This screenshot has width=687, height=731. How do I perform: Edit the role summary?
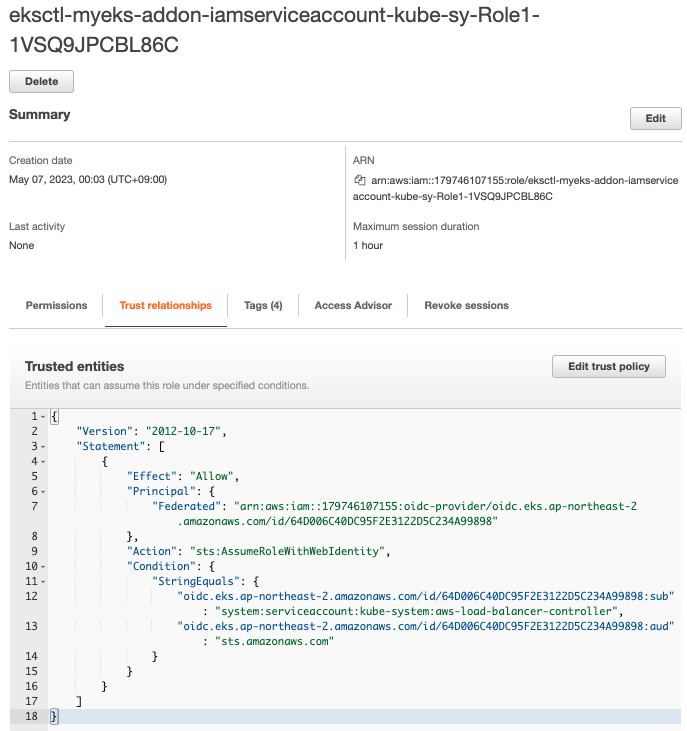[655, 118]
